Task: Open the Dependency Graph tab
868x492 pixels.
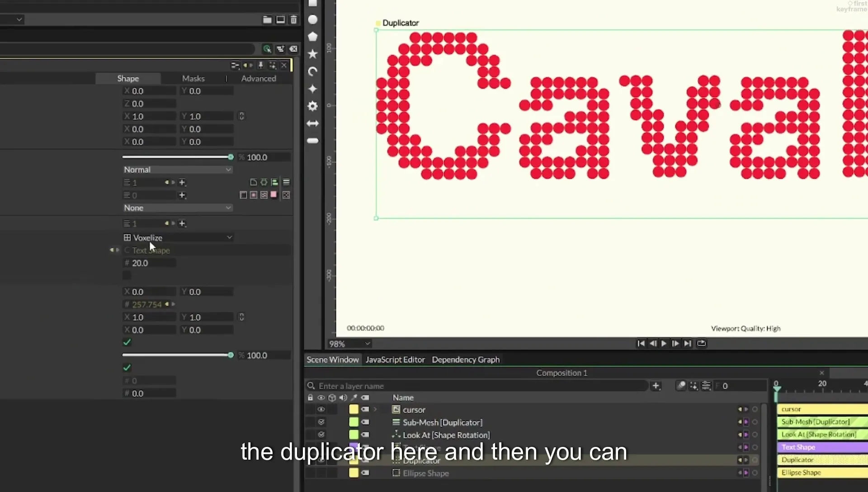Action: coord(466,360)
